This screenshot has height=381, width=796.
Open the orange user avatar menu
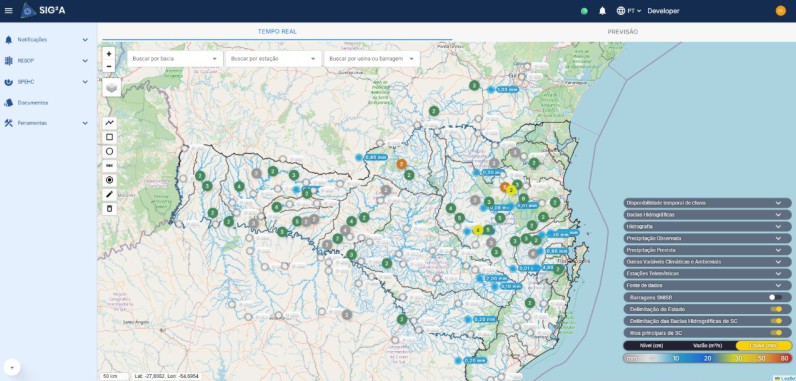click(x=781, y=11)
